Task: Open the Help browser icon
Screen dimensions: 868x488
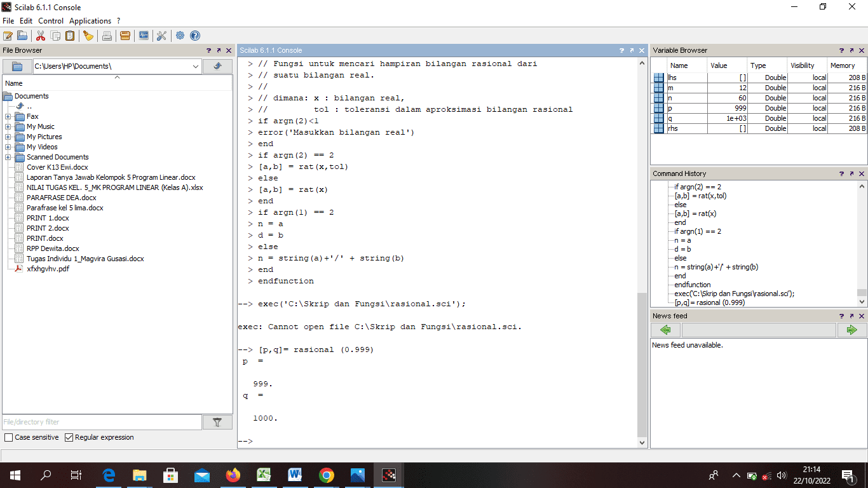Action: pyautogui.click(x=195, y=36)
